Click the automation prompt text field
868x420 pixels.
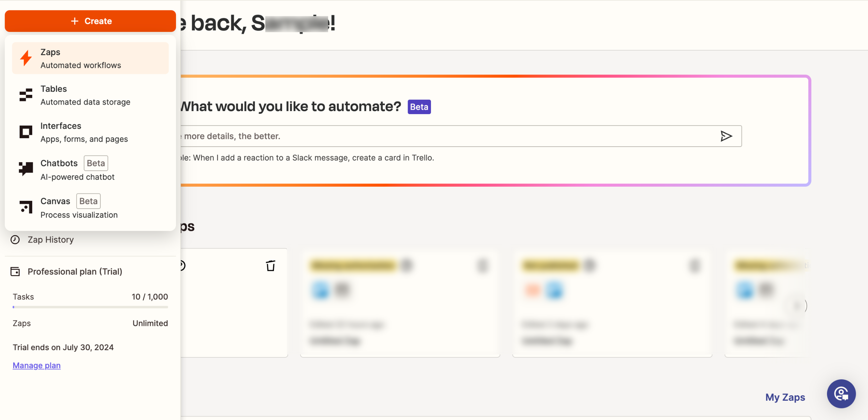pyautogui.click(x=441, y=136)
